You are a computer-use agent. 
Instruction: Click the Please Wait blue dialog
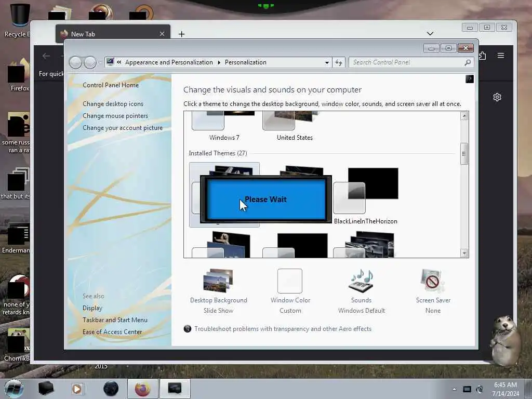(x=265, y=199)
